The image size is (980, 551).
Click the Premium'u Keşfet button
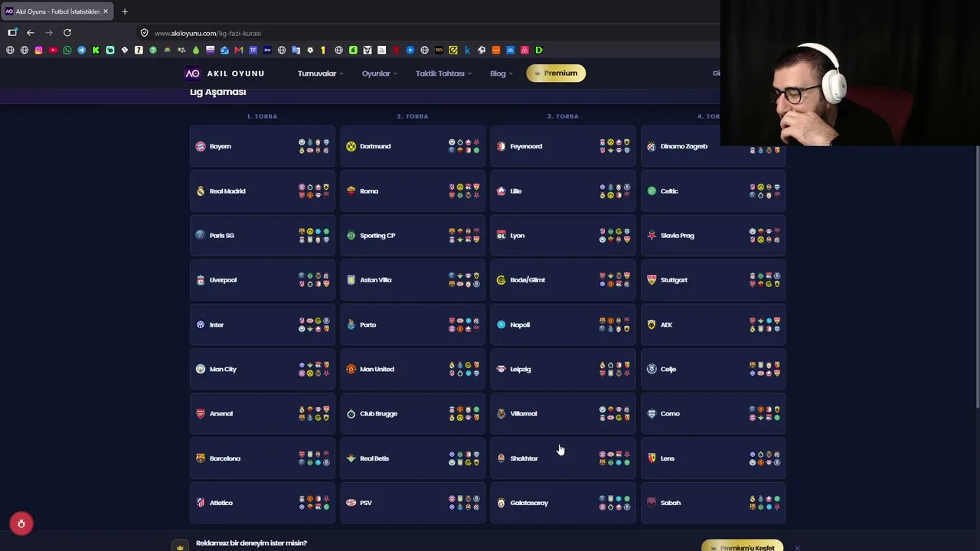[x=743, y=546]
